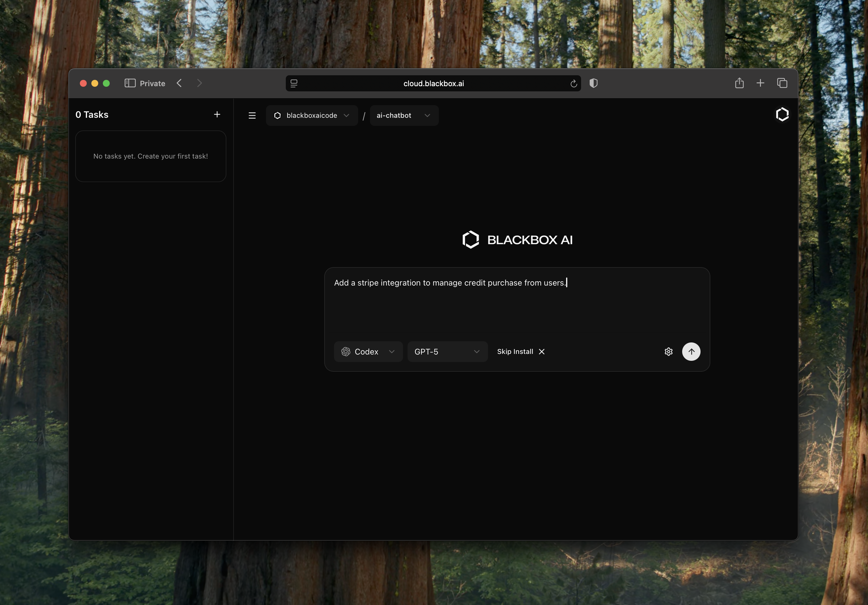Image resolution: width=868 pixels, height=605 pixels.
Task: Expand the ai-chatbot repository dropdown
Action: (404, 115)
